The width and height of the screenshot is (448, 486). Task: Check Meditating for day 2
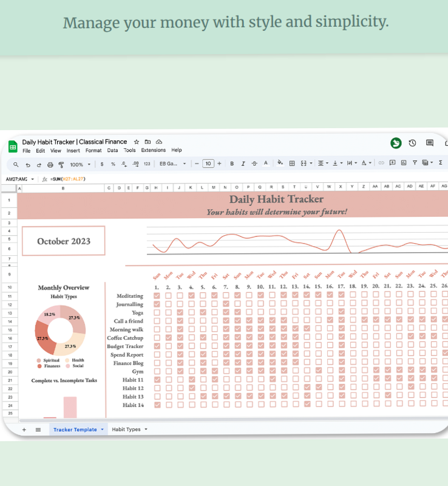coord(168,296)
